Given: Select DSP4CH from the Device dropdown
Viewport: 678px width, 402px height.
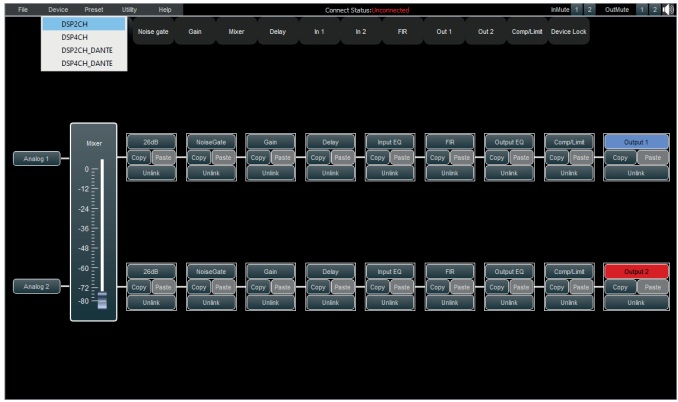Looking at the screenshot, I should click(75, 36).
